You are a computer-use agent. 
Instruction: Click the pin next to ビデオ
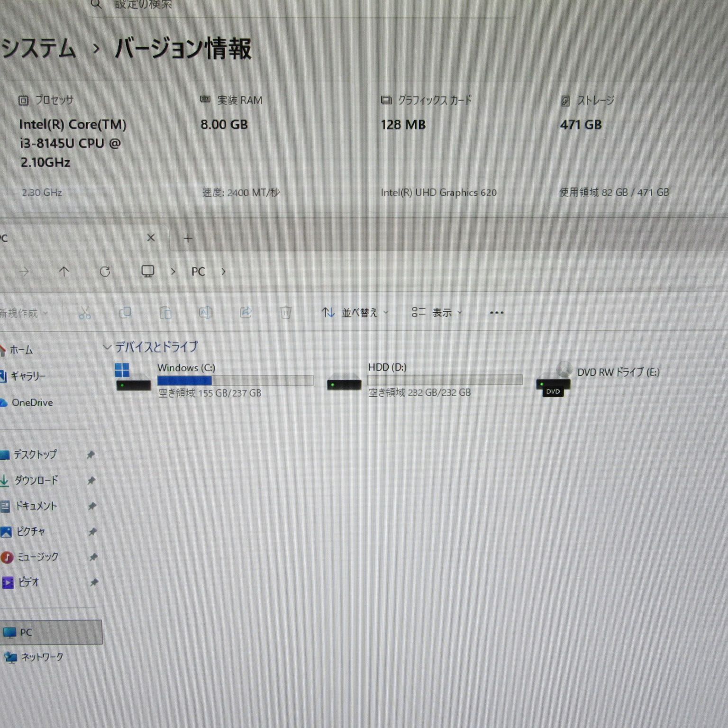tap(94, 582)
